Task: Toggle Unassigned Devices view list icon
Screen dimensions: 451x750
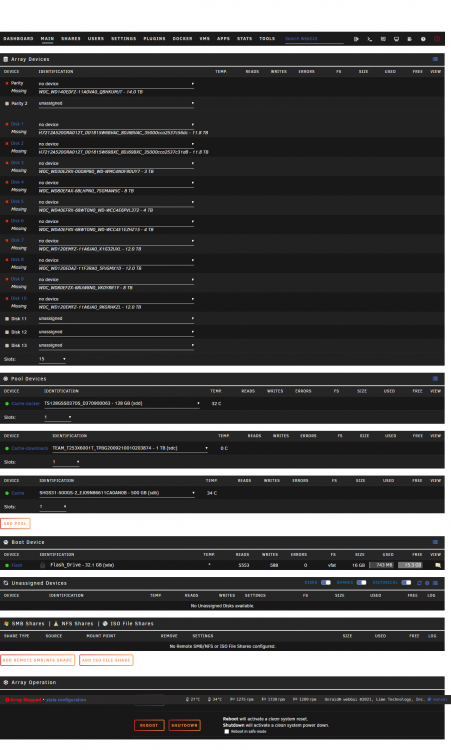Action: tap(435, 583)
